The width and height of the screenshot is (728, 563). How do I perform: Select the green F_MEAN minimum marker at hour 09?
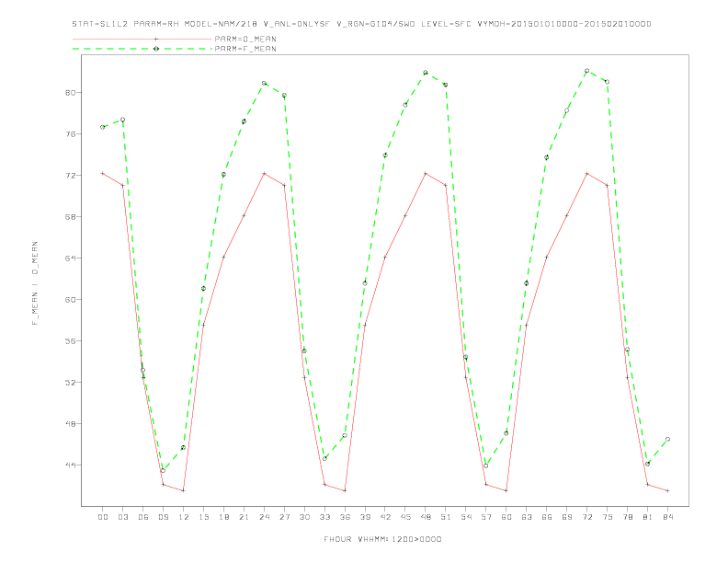tap(163, 471)
